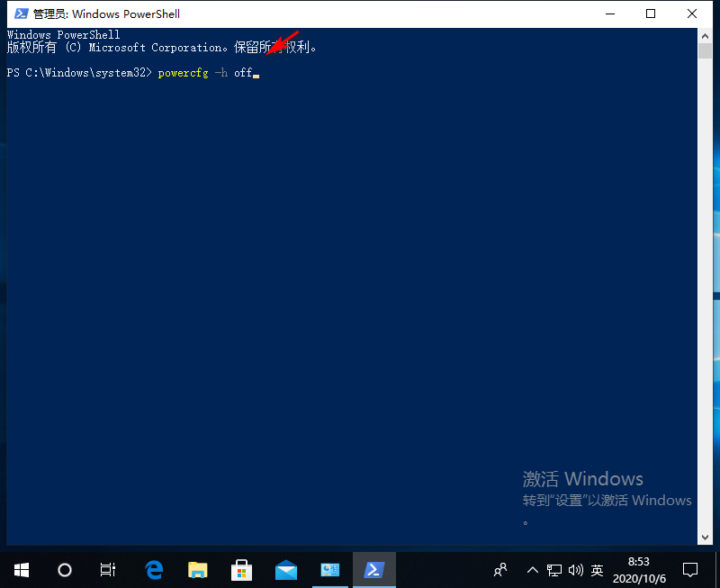Check network status via the tray network icon
The image size is (720, 588).
[554, 570]
